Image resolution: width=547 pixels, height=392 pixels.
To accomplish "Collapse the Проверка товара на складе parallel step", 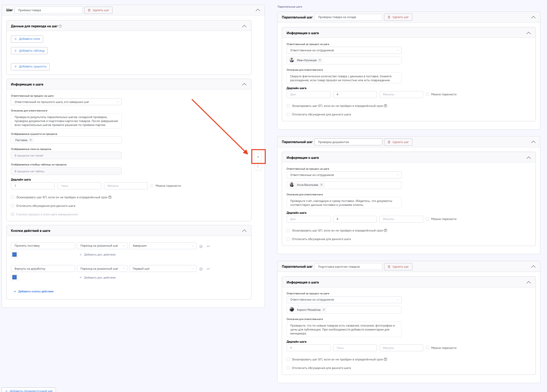I will tap(533, 17).
